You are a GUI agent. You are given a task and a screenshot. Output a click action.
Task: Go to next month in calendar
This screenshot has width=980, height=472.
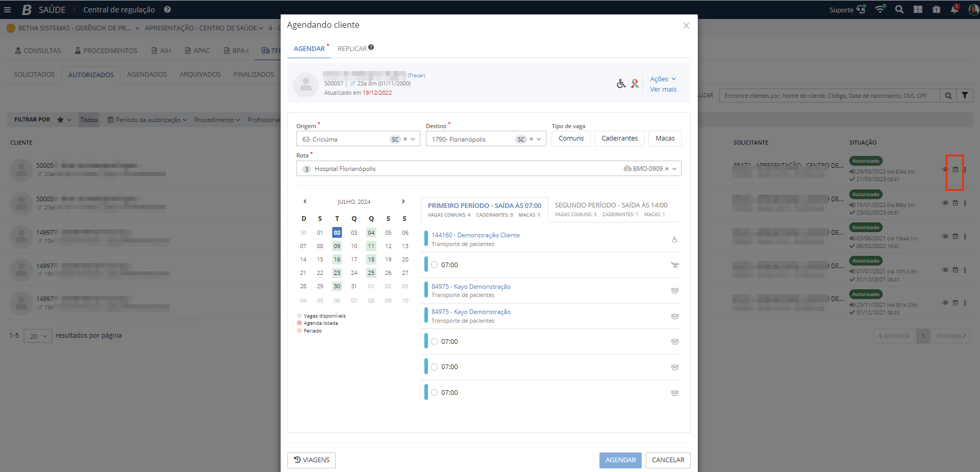click(403, 201)
